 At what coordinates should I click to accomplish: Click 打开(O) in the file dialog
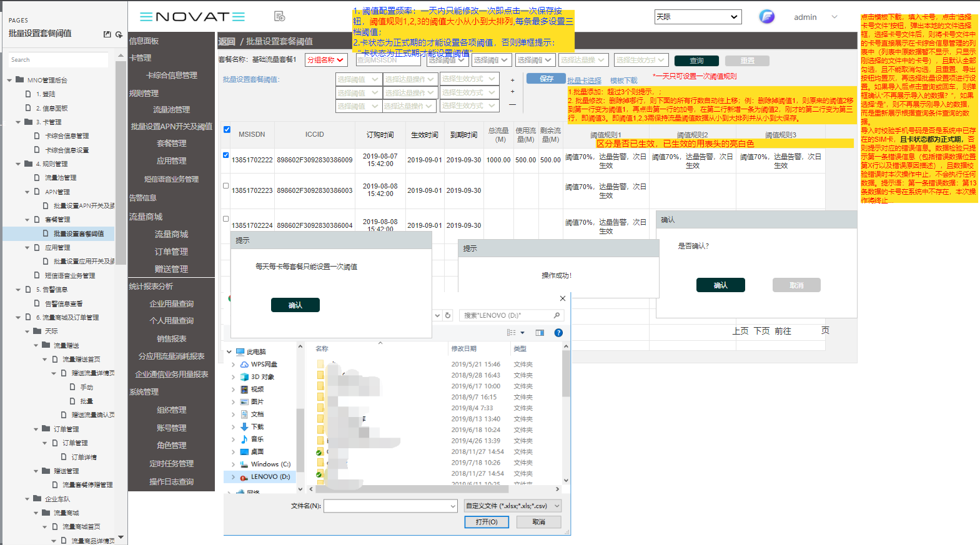[487, 522]
